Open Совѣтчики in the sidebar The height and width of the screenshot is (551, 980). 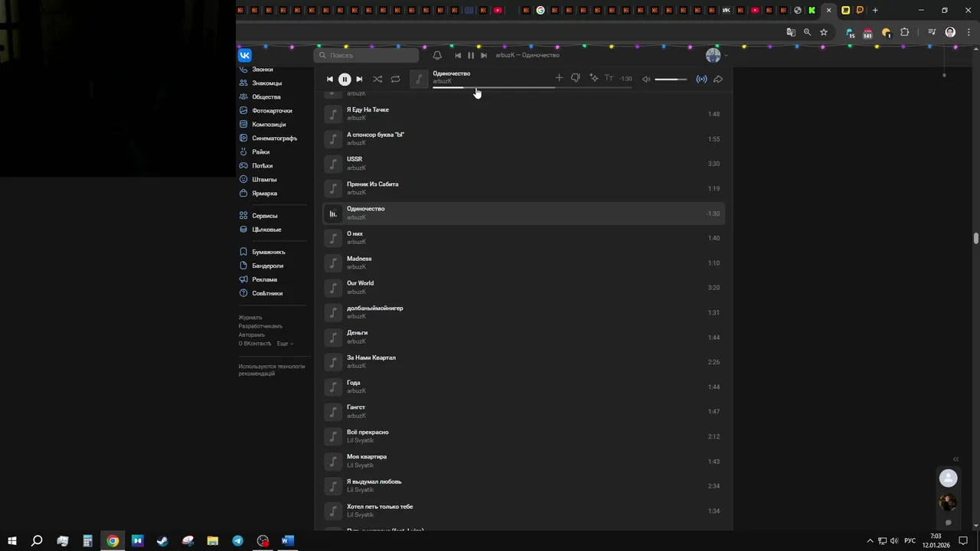click(267, 293)
